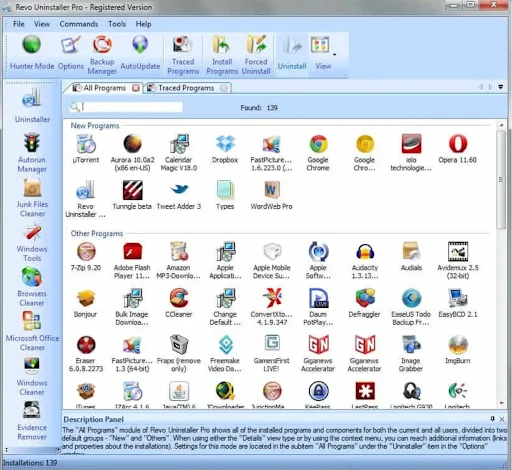Screen dimensions: 512x470
Task: Select the red Google Chrome icon
Action: (x=318, y=153)
